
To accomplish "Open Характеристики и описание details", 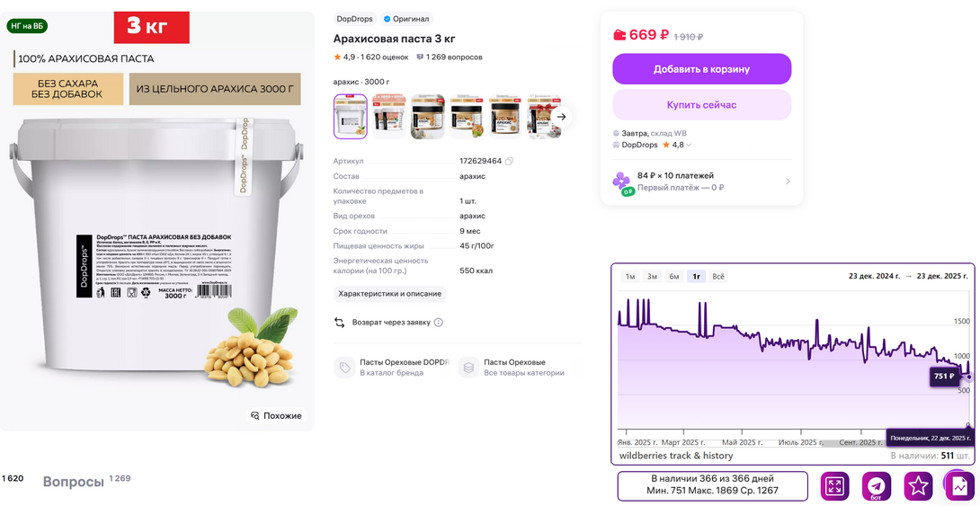I will pos(389,294).
